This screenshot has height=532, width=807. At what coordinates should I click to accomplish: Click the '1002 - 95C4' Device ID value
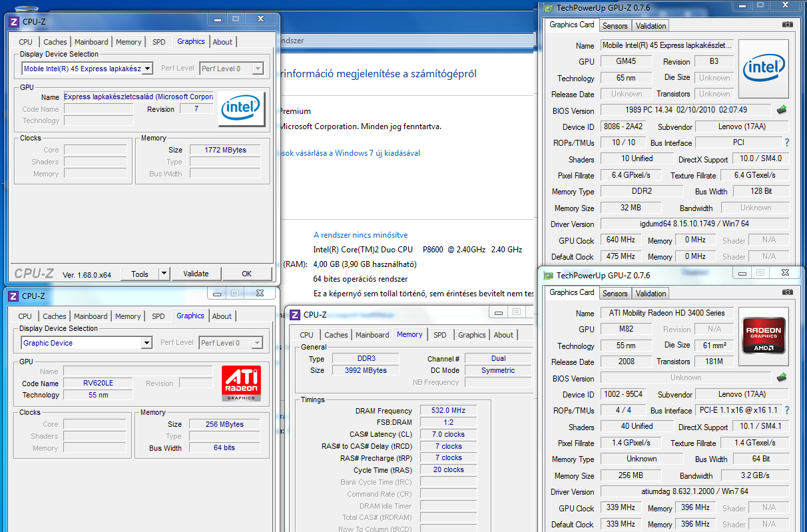624,394
